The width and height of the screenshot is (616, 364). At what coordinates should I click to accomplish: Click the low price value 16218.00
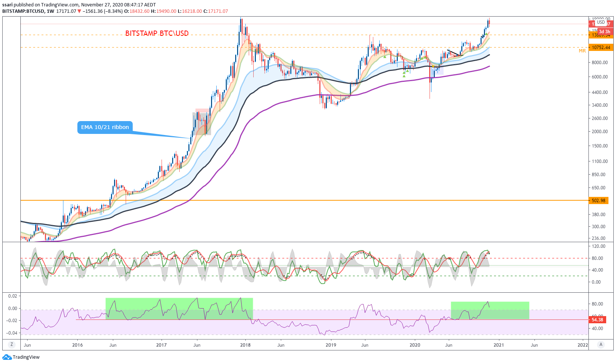(192, 11)
